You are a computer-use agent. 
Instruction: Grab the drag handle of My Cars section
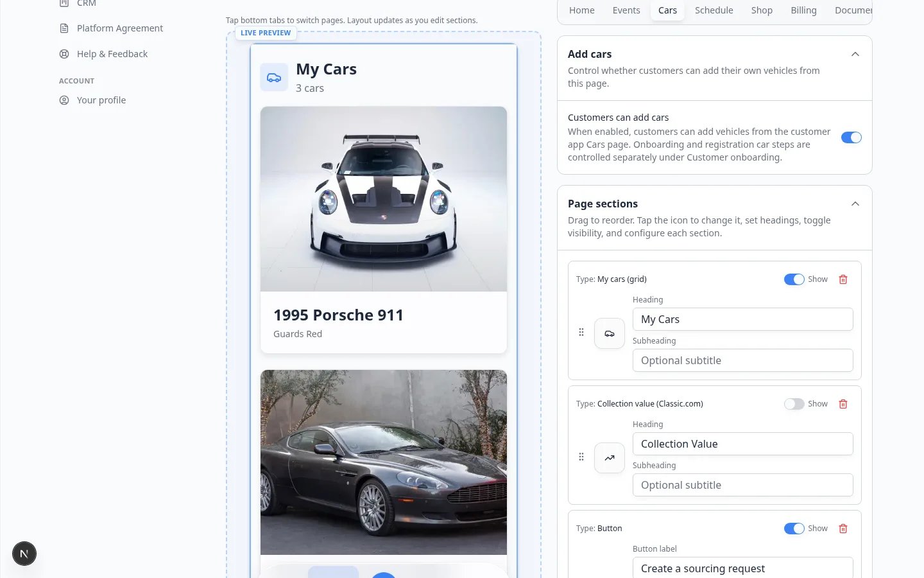[x=581, y=332]
